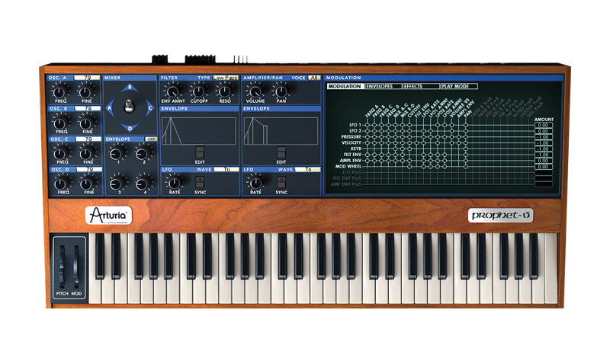The image size is (610, 364).
Task: Toggle LFO 2 to LFO1 RATE matrix node
Action: click(x=424, y=131)
